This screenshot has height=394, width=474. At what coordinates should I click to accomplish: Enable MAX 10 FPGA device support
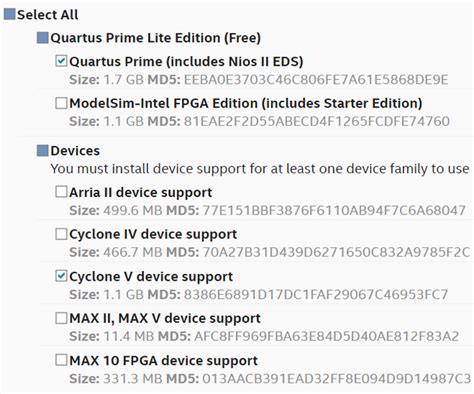coord(61,360)
